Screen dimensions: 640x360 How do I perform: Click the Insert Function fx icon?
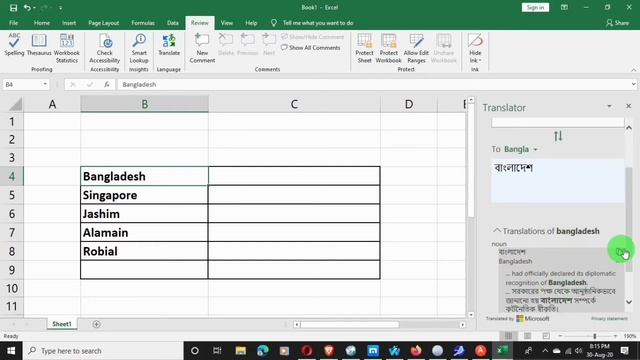pyautogui.click(x=107, y=84)
